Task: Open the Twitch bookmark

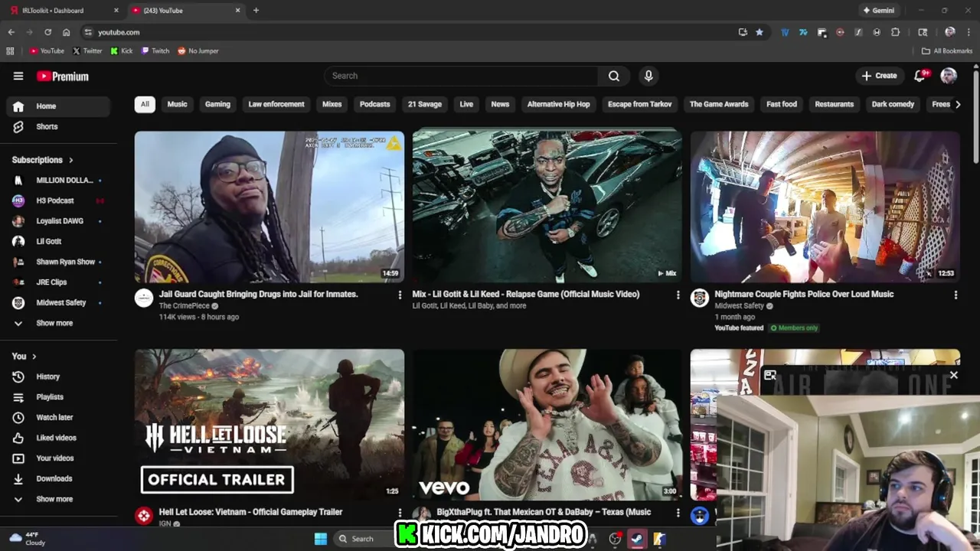Action: point(155,51)
